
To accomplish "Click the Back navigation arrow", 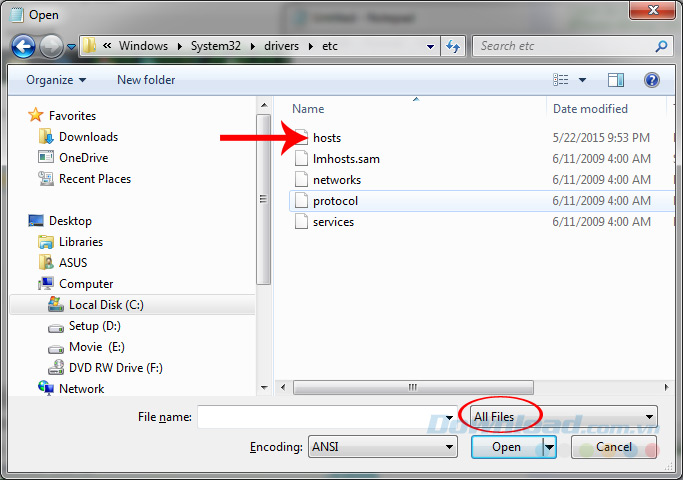I will 23,46.
